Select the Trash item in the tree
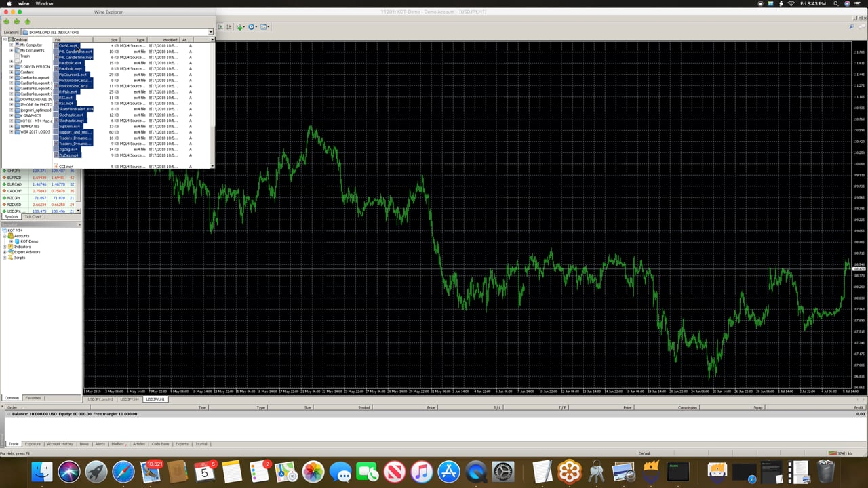868x488 pixels. point(25,56)
